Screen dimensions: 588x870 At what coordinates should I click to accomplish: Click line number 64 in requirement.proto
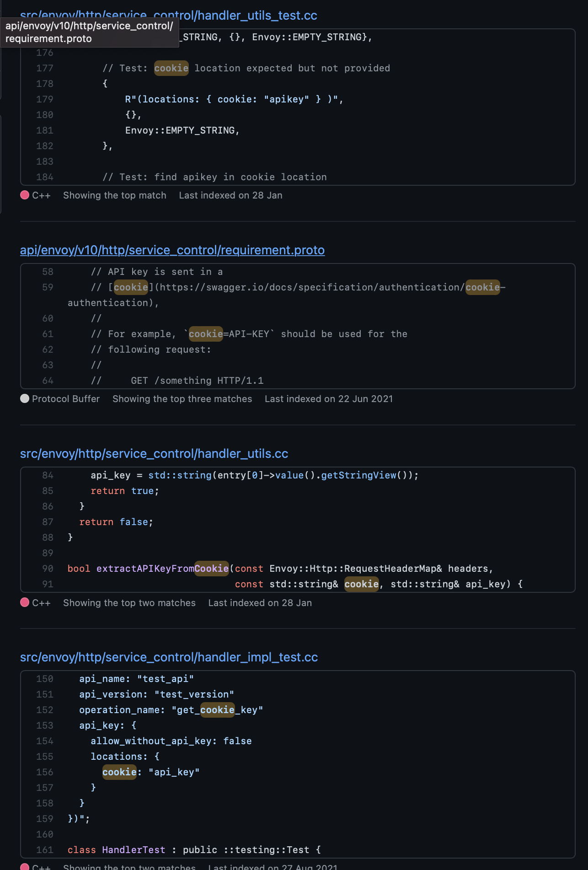click(x=48, y=381)
